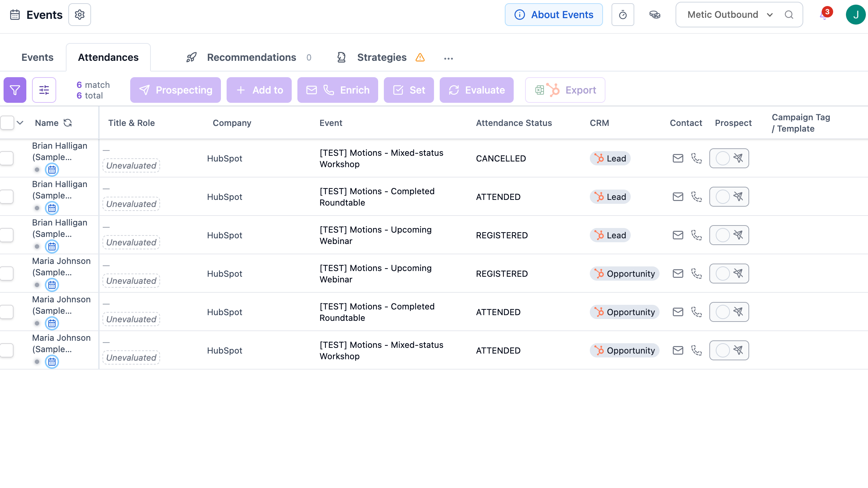Open the Add to dropdown button
Screen dimensions: 868x488
pyautogui.click(x=259, y=90)
